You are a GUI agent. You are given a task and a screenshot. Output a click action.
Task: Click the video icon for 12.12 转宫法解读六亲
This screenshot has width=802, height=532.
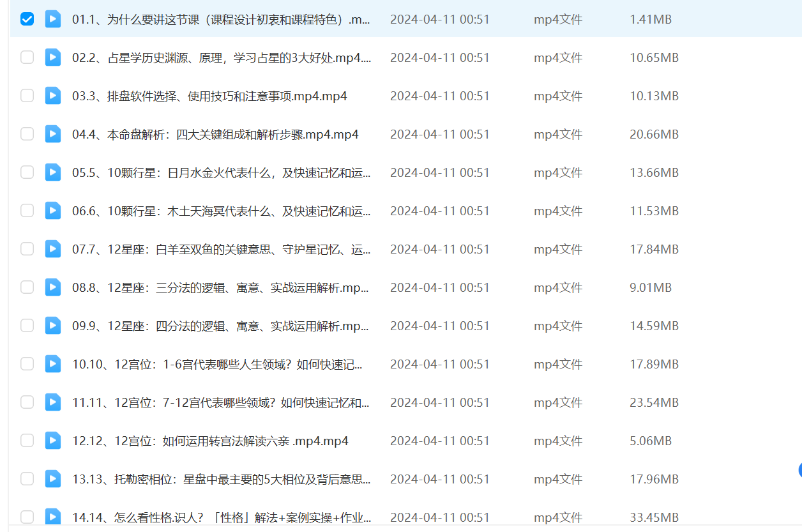tap(53, 441)
